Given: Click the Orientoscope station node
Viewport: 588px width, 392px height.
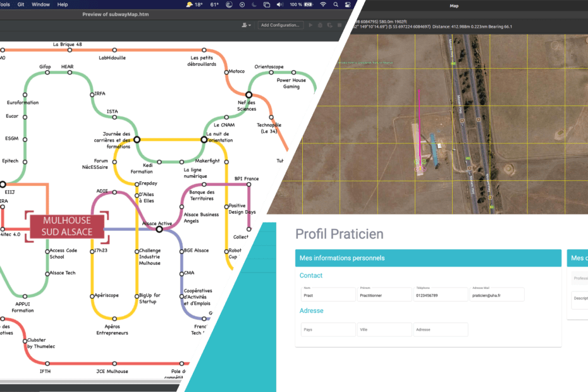Looking at the screenshot, I should click(271, 73).
